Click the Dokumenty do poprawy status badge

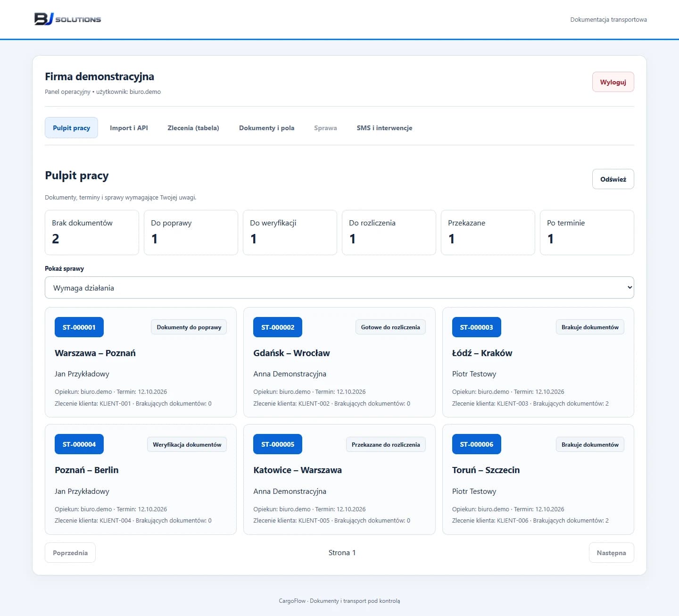[x=189, y=327]
